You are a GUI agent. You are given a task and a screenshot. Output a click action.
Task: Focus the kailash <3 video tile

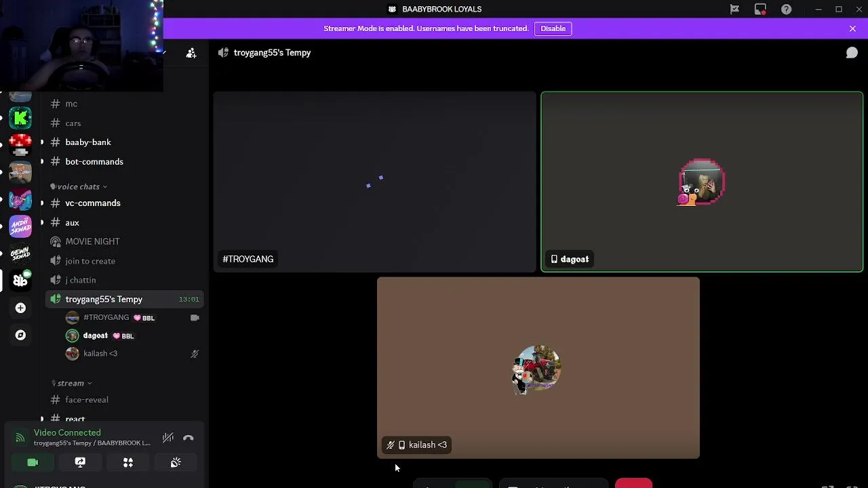pyautogui.click(x=538, y=367)
